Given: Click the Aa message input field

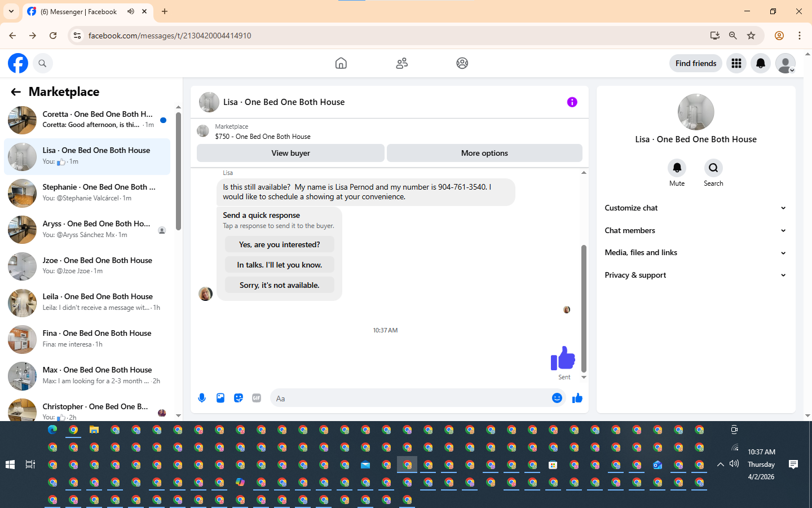Looking at the screenshot, I should [x=419, y=398].
